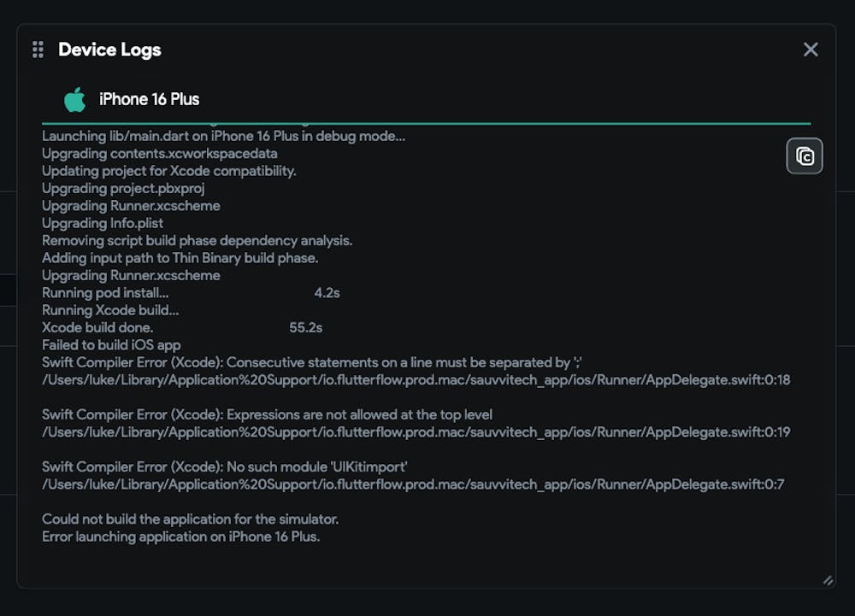Click the 'Updating project for Xcode compatibility' line
The width and height of the screenshot is (855, 616).
[x=169, y=171]
